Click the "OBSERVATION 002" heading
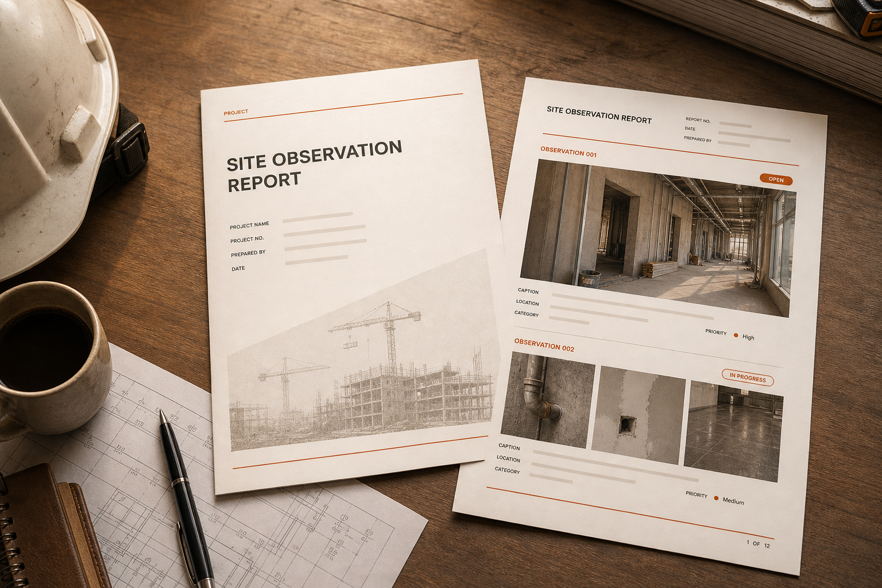The height and width of the screenshot is (588, 882). point(544,345)
